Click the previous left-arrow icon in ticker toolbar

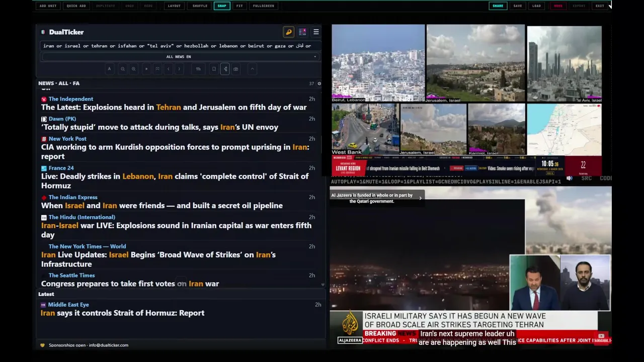(169, 69)
